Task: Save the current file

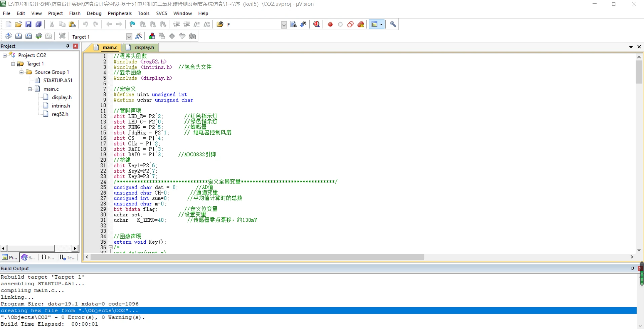Action: [29, 24]
